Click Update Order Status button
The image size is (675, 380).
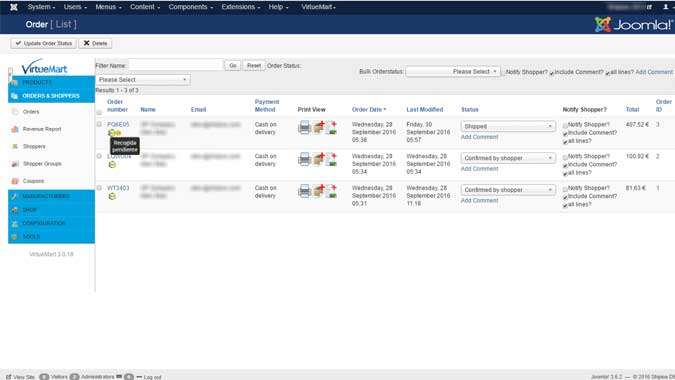tap(43, 43)
